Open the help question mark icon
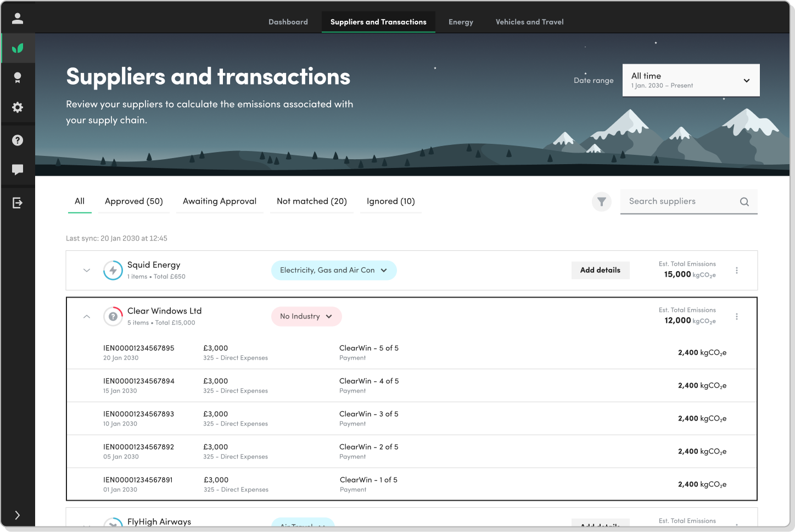Screen dimensions: 795x532 [x=18, y=141]
